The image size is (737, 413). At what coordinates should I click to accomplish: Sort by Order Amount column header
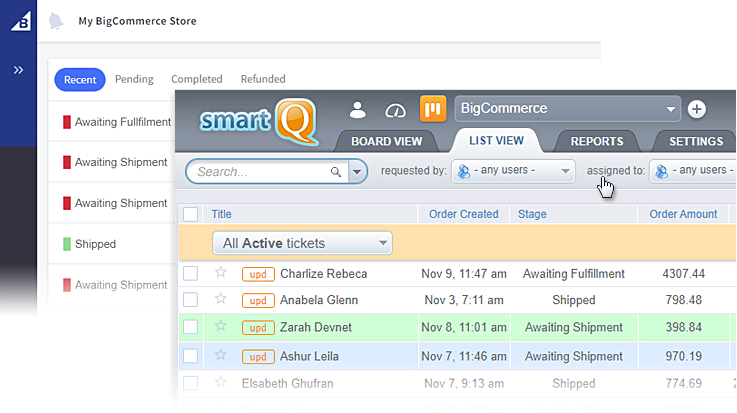click(x=683, y=214)
